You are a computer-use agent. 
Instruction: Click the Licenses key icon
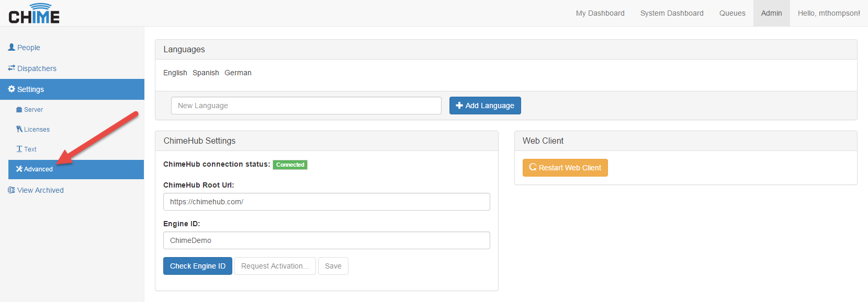19,129
